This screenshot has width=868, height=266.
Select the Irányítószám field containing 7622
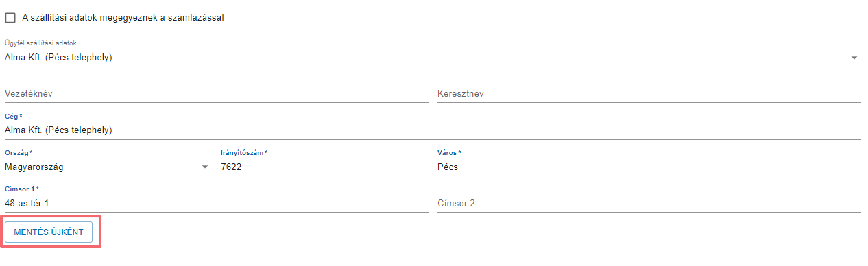[x=324, y=167]
